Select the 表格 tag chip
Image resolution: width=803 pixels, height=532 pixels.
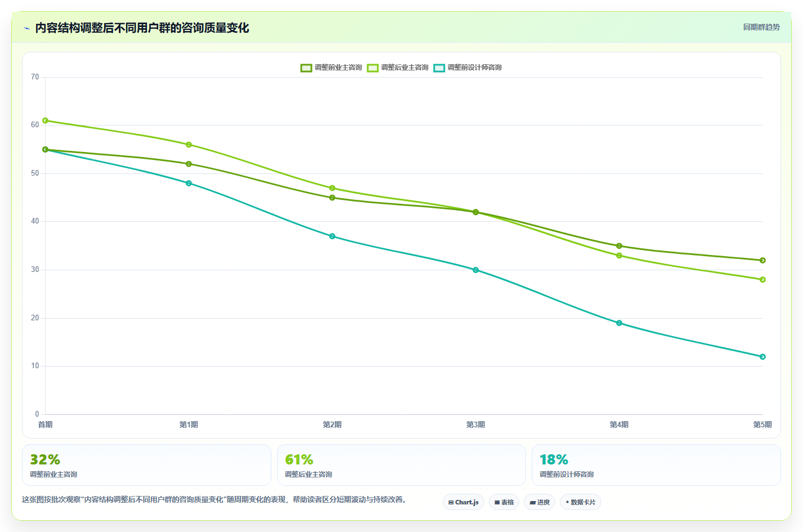[504, 502]
